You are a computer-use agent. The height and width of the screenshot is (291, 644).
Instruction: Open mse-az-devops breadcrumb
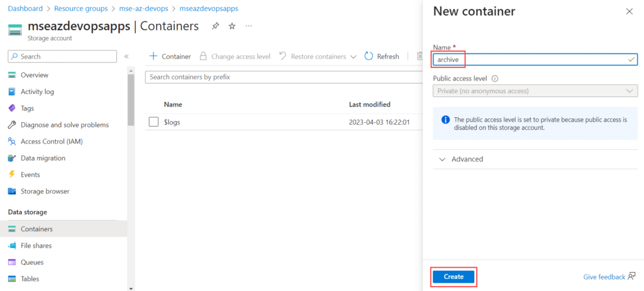(x=144, y=8)
